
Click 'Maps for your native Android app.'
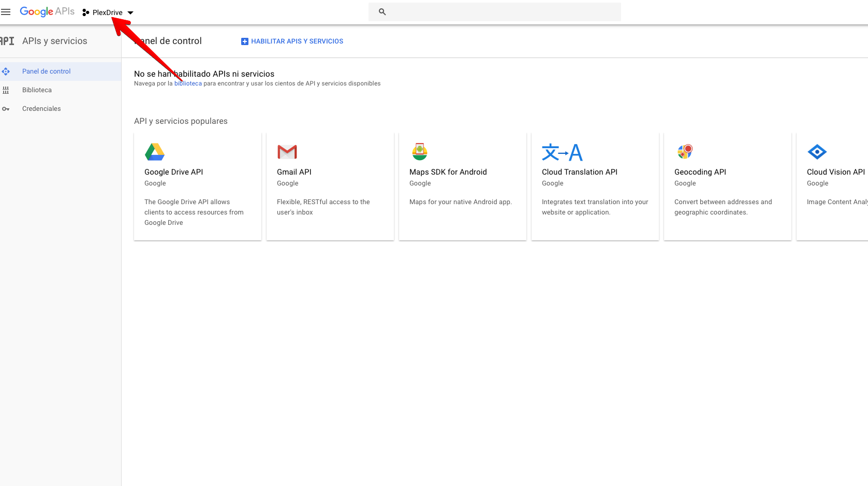[461, 202]
